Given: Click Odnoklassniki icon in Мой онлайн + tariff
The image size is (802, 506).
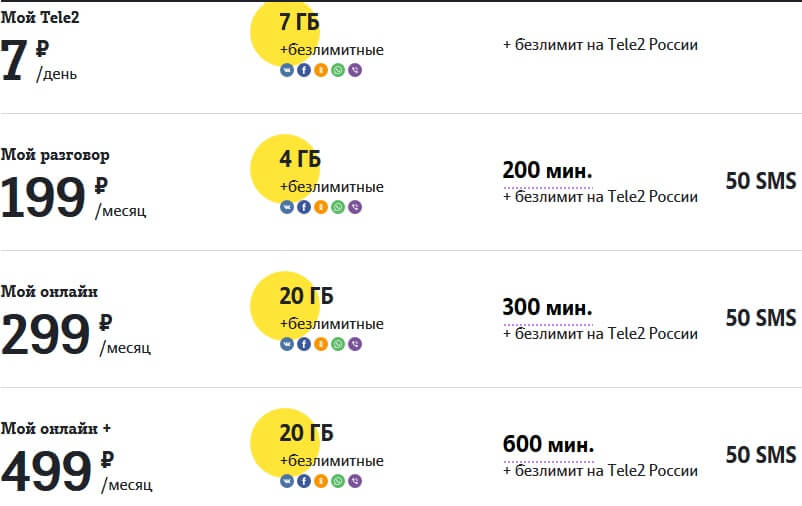Looking at the screenshot, I should [x=321, y=481].
